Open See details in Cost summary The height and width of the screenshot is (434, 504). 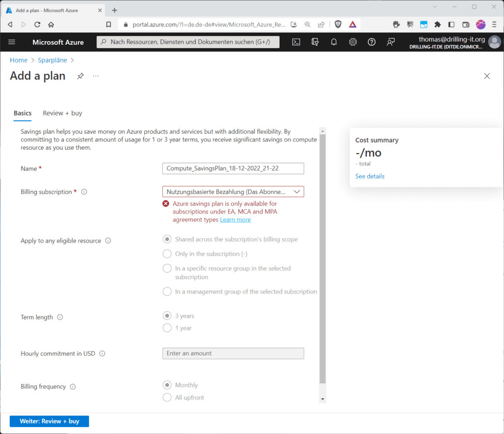coord(370,176)
